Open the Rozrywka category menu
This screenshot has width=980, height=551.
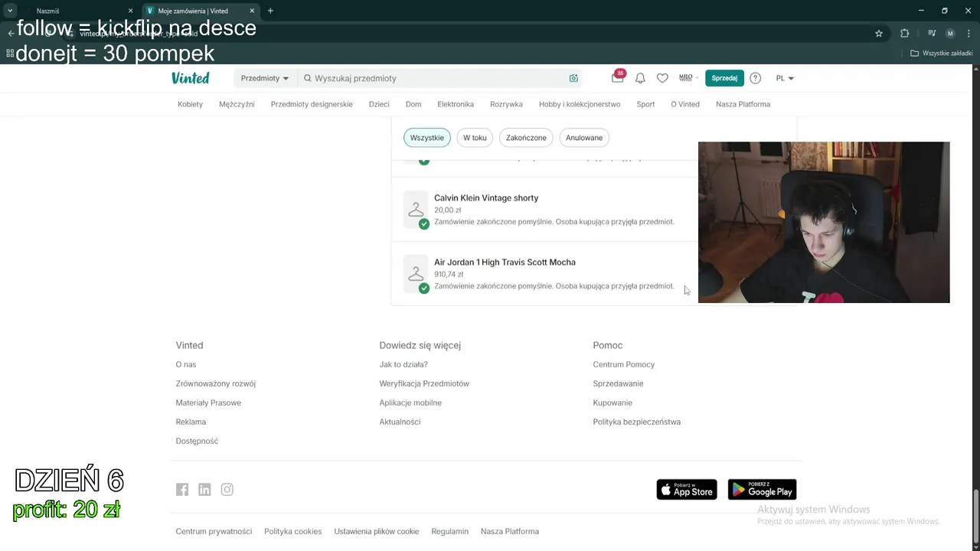coord(506,104)
